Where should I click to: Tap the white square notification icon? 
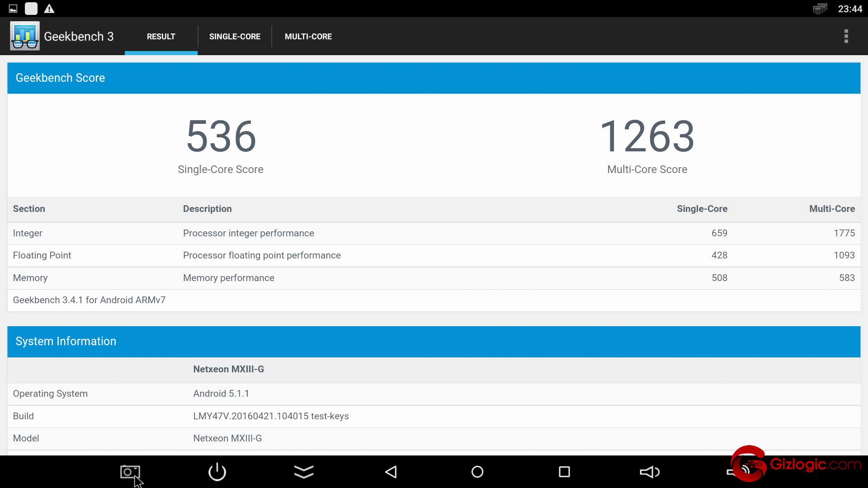(31, 9)
